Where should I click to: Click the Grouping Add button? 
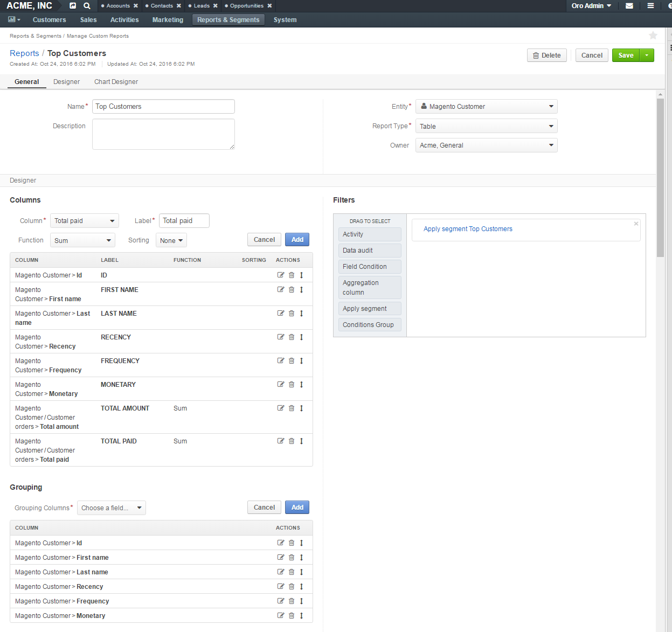click(x=297, y=508)
